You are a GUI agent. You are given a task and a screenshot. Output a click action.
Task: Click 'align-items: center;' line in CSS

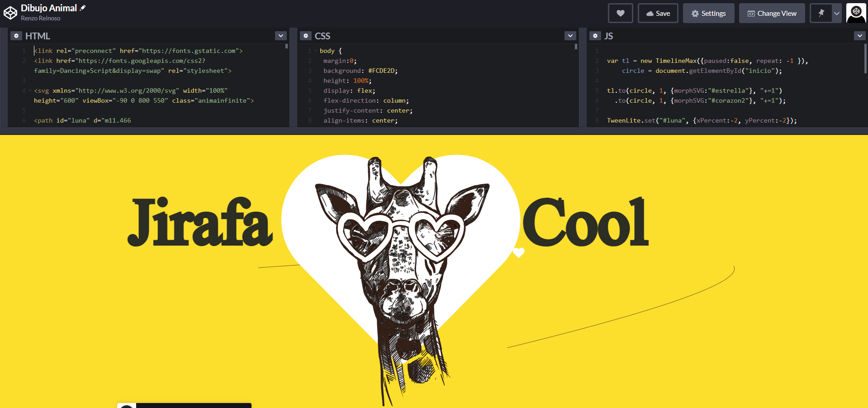click(360, 120)
